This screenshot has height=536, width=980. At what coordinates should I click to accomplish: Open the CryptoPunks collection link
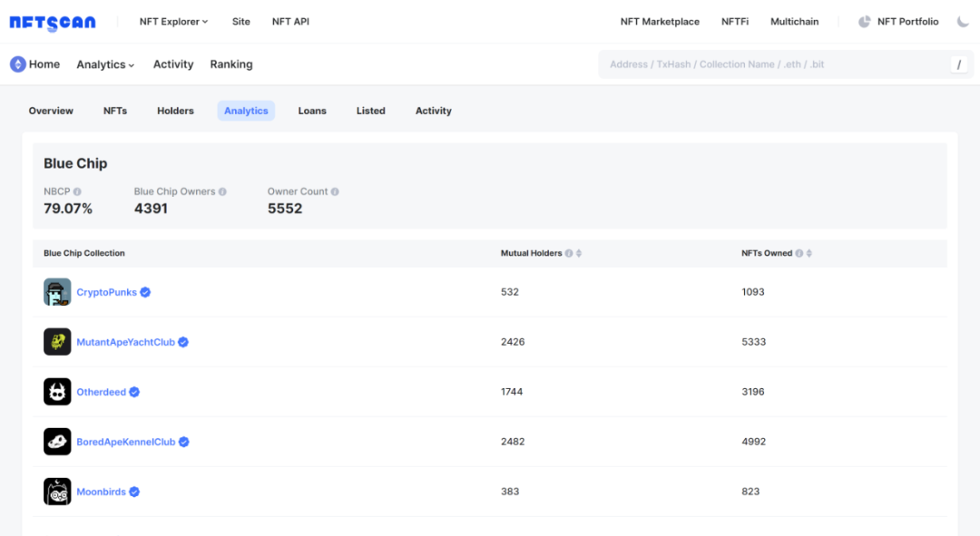tap(106, 292)
